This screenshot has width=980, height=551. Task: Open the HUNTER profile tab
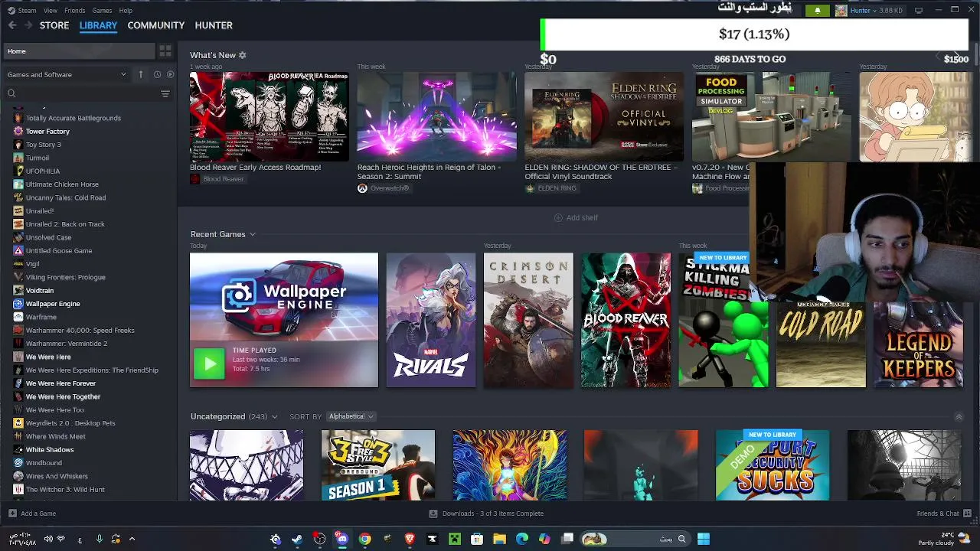(x=214, y=25)
